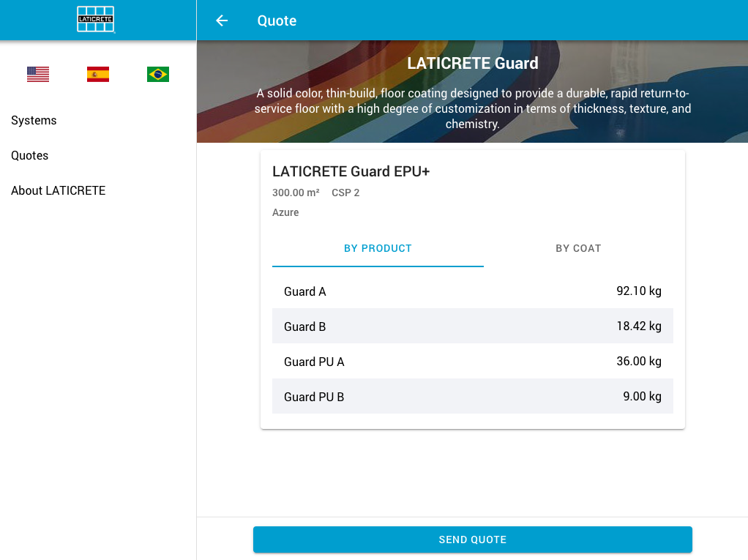Go back using the arrow icon

tap(222, 20)
